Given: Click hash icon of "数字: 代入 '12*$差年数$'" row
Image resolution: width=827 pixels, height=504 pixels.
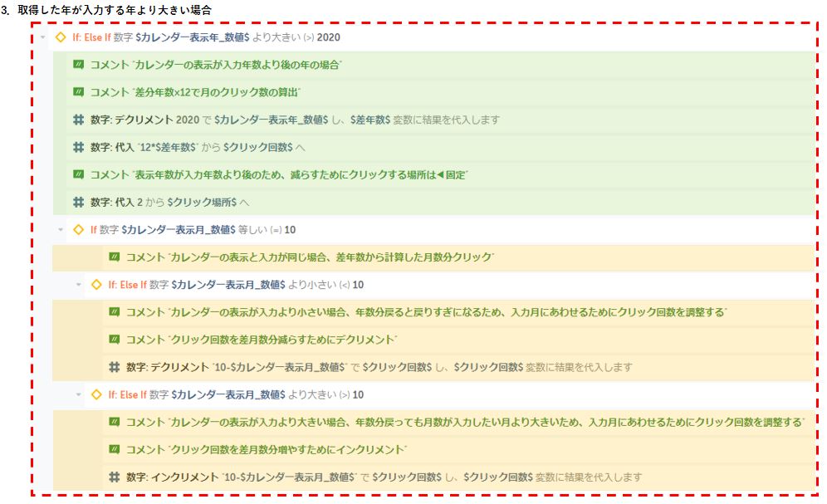Looking at the screenshot, I should pyautogui.click(x=78, y=147).
